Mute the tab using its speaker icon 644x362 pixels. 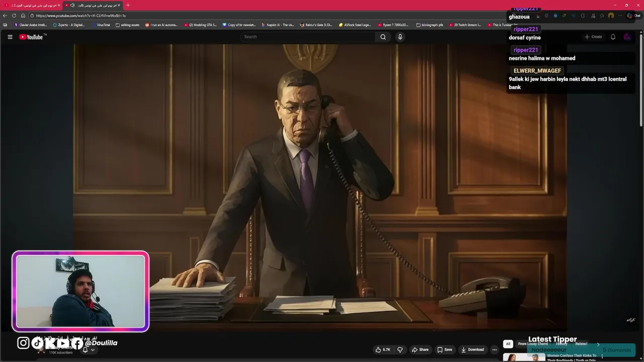click(x=72, y=5)
